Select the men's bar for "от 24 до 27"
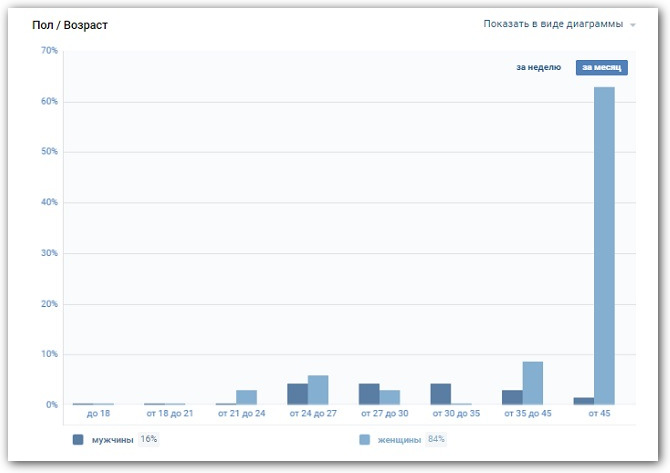 pyautogui.click(x=297, y=394)
